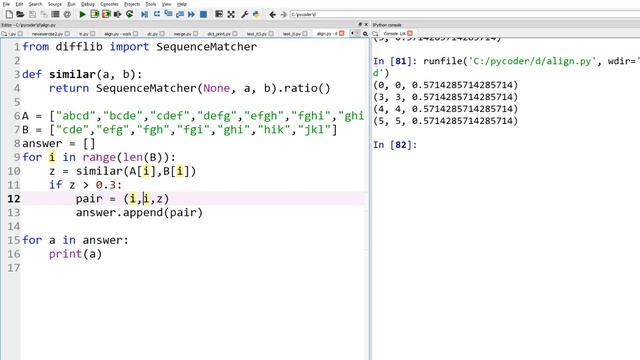Screen dimensions: 640x360
Task: Click the @ symbol finder toolbar icon
Action: click(x=67, y=14)
